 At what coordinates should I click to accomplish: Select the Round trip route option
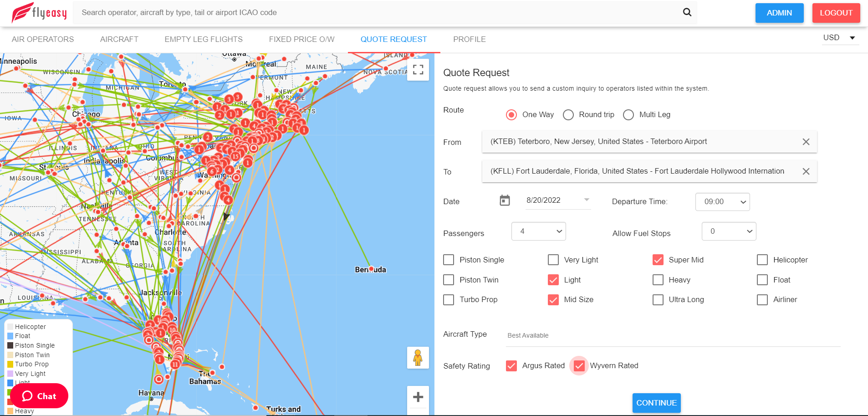click(568, 115)
